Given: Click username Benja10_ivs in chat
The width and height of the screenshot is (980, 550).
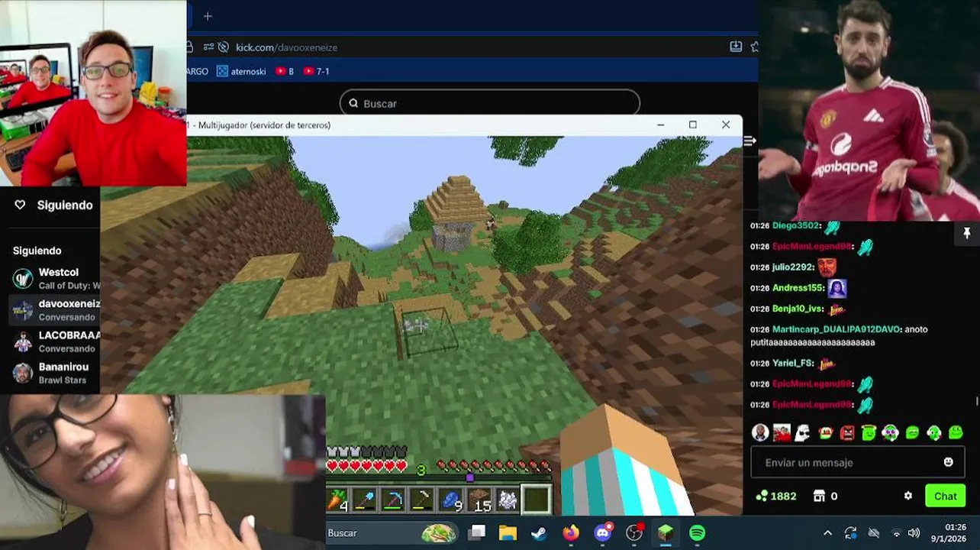Looking at the screenshot, I should click(x=798, y=309).
